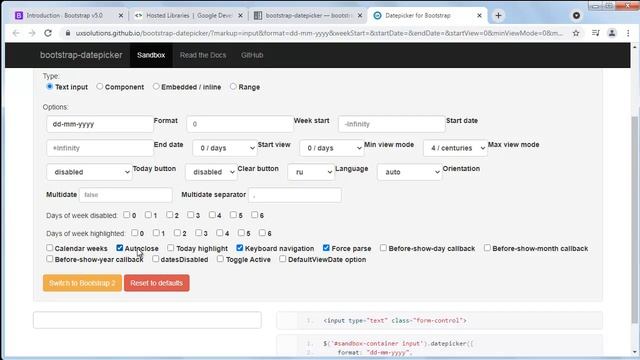Open the Sandbox nav item
Screen dimensions: 640x360
151,55
